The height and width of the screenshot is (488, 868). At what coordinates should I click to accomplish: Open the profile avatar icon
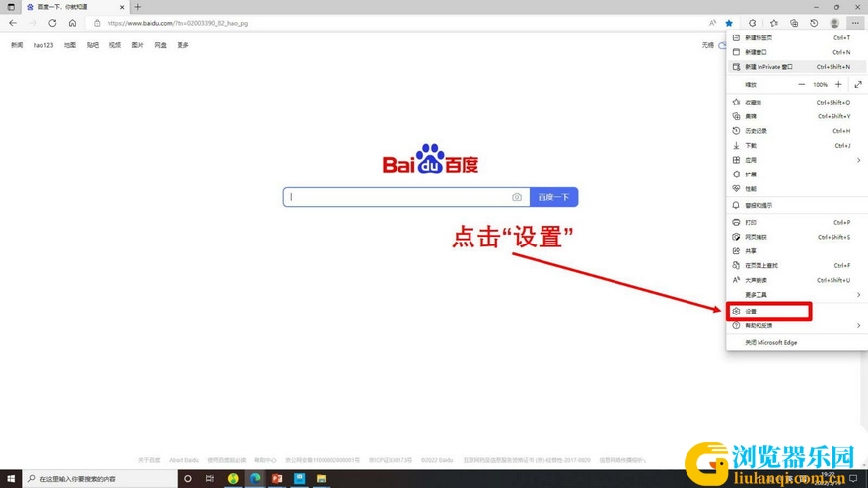[x=834, y=23]
